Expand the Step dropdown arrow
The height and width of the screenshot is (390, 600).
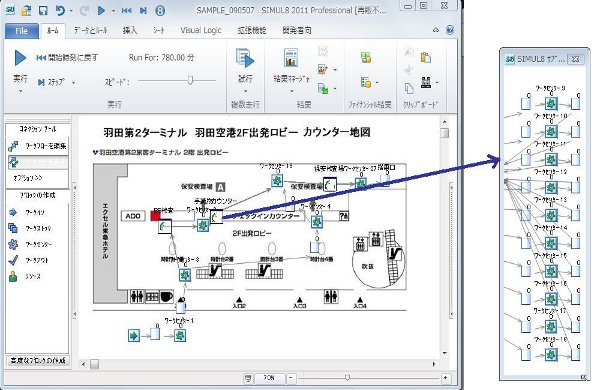click(x=73, y=82)
